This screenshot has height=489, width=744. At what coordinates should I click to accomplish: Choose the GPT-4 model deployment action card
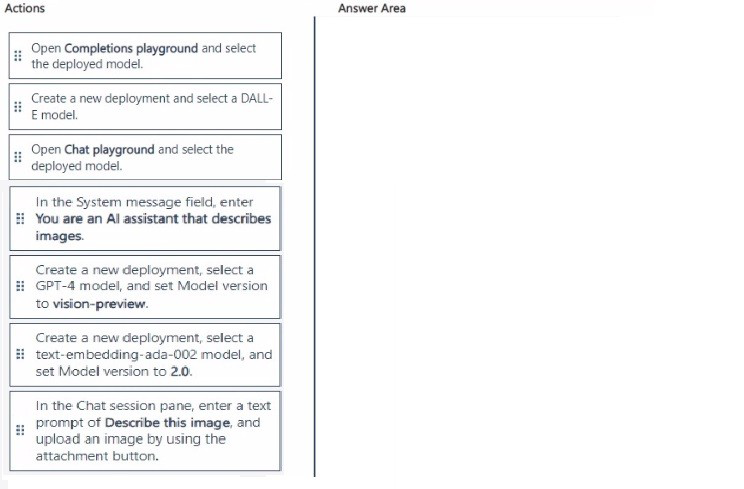click(x=150, y=286)
